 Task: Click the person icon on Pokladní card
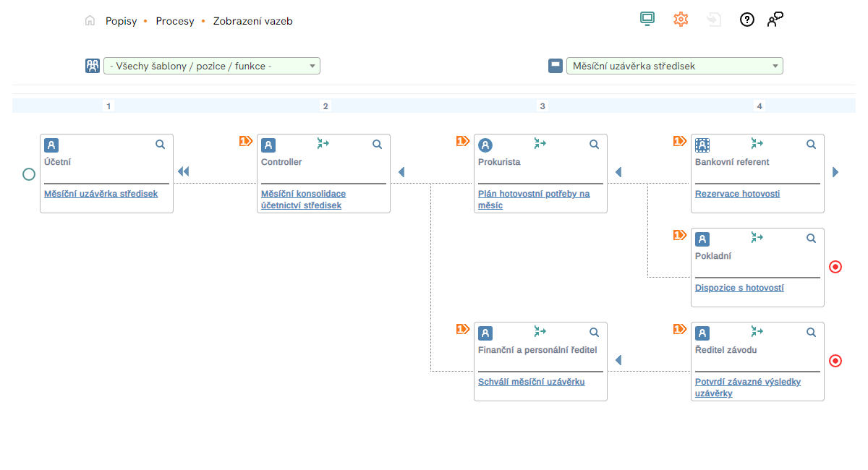tap(702, 239)
